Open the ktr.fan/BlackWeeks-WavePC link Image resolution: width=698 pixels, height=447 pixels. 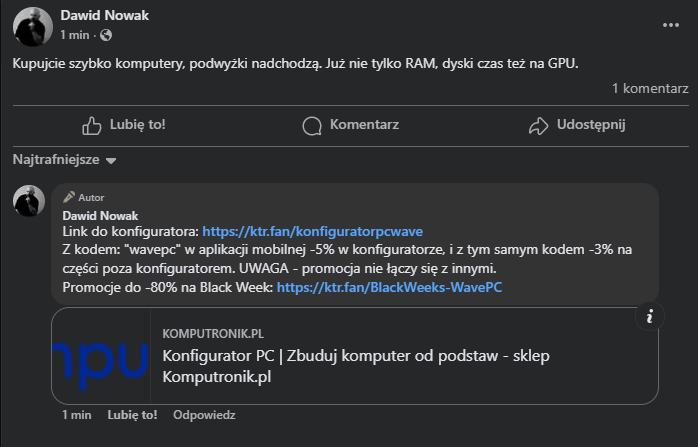pos(389,287)
